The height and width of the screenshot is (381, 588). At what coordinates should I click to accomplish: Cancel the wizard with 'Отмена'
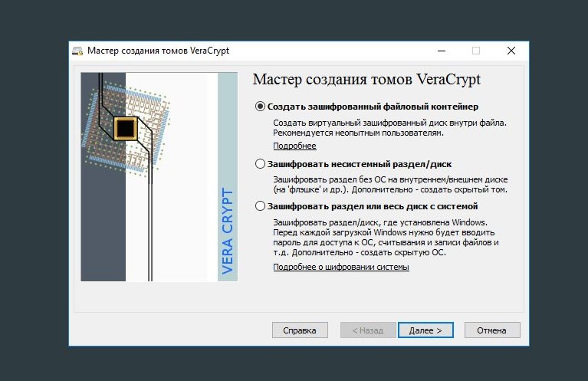492,330
